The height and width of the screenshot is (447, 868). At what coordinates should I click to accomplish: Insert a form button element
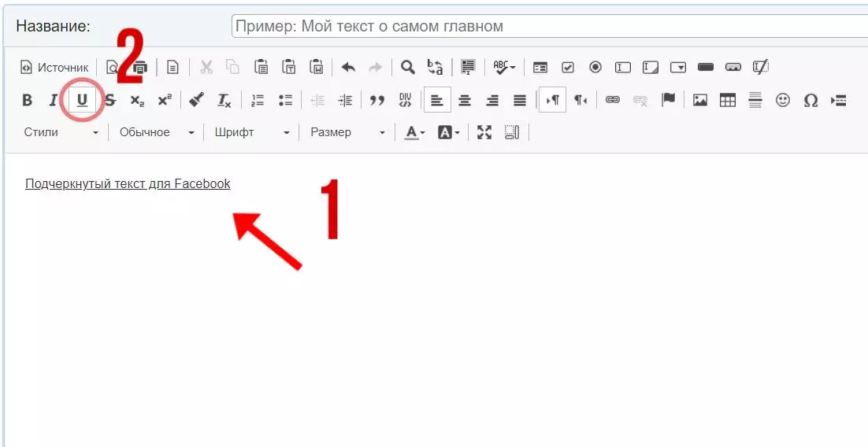point(705,68)
